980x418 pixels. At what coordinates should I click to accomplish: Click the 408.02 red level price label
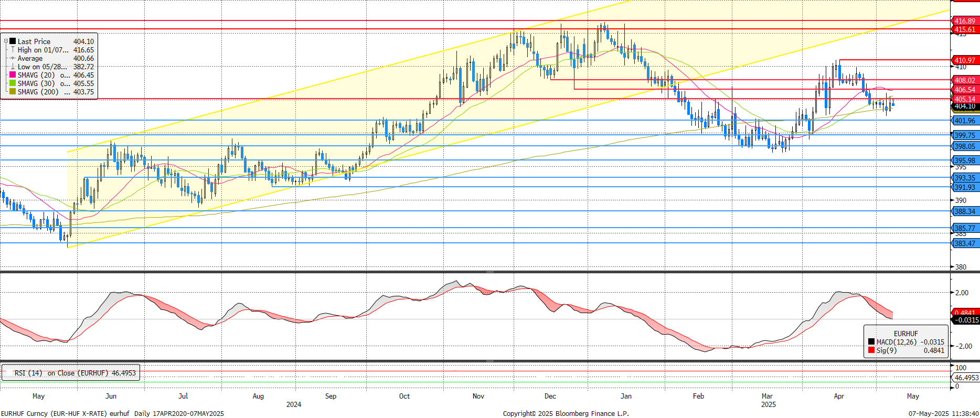tap(965, 80)
